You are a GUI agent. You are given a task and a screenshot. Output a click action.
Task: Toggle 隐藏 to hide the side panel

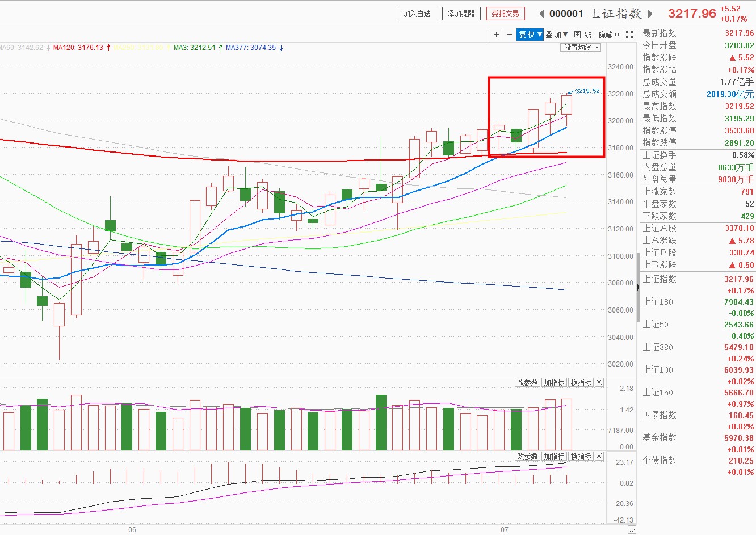(x=610, y=35)
